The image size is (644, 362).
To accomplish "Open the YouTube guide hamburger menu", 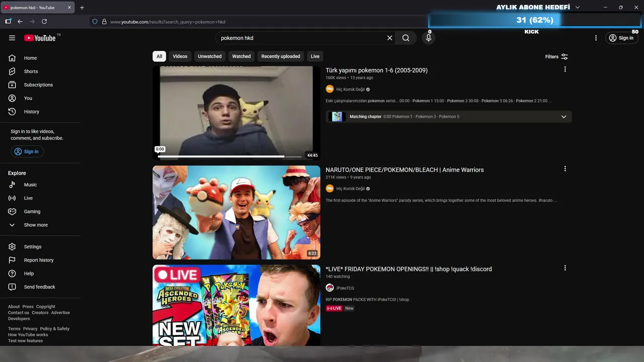I will (x=12, y=38).
